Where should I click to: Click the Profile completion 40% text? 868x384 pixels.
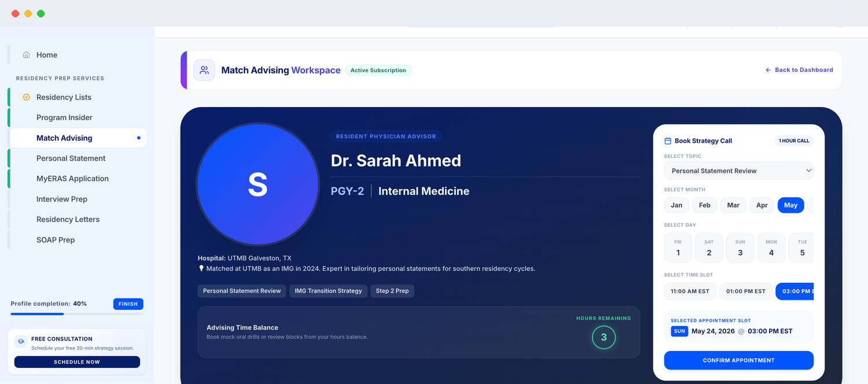tap(49, 304)
